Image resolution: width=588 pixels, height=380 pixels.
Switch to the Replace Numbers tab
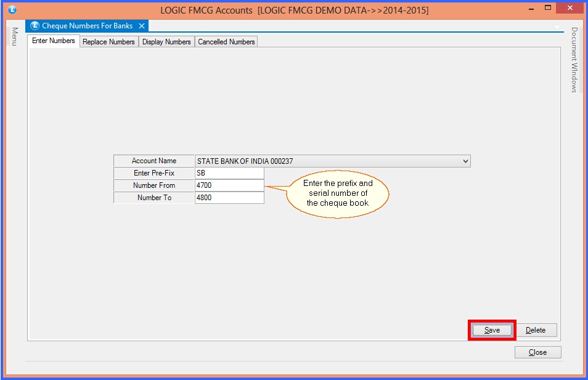tap(108, 42)
